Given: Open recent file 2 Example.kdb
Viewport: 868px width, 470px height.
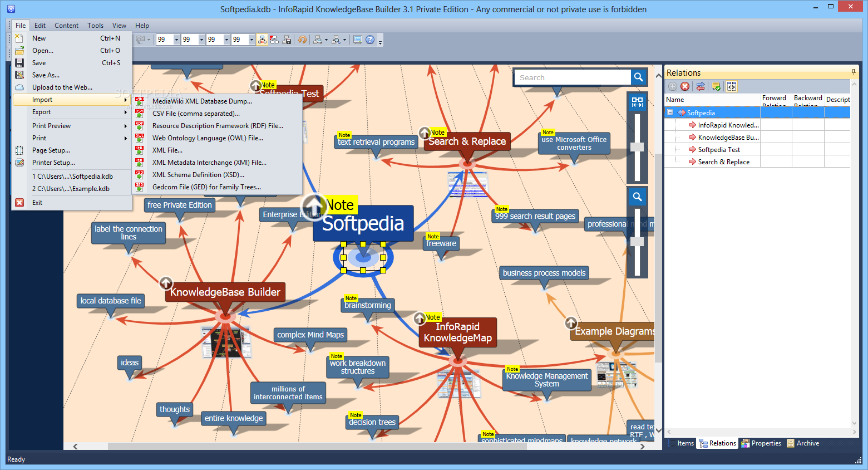Looking at the screenshot, I should (72, 189).
